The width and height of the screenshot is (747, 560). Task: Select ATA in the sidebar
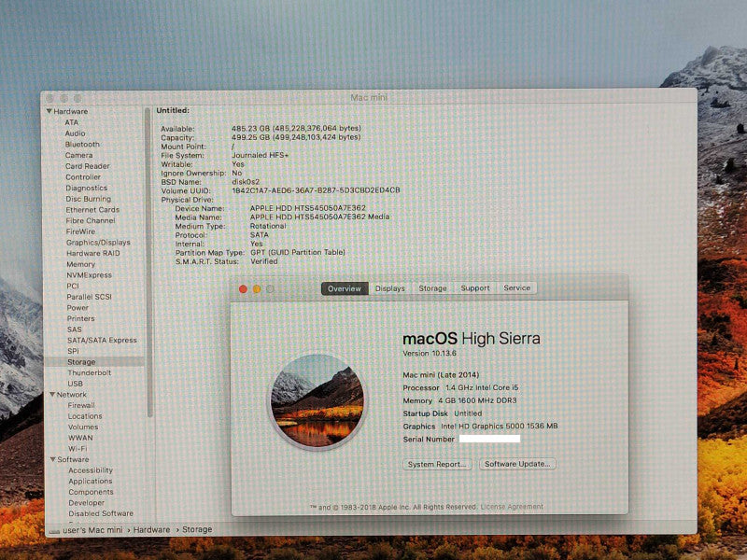(x=72, y=122)
